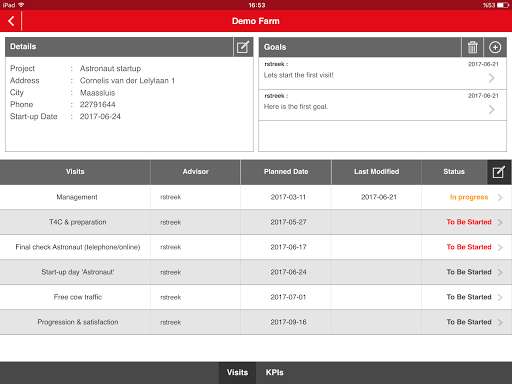This screenshot has height=384, width=512.
Task: Tap the Wi-Fi indicator in status bar
Action: [x=21, y=5]
